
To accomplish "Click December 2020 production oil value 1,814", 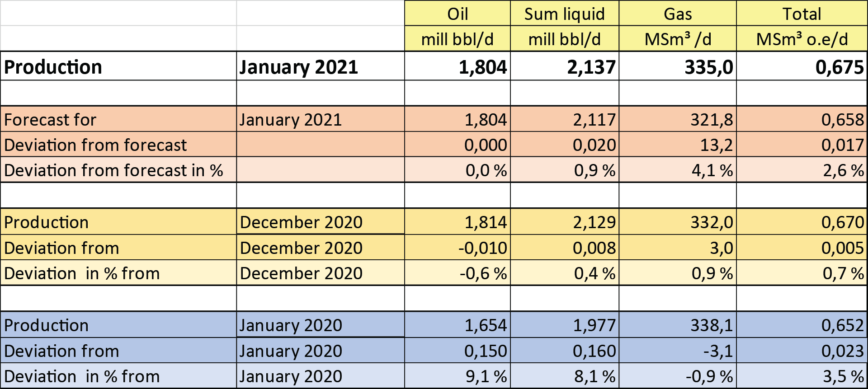I will coord(458,222).
